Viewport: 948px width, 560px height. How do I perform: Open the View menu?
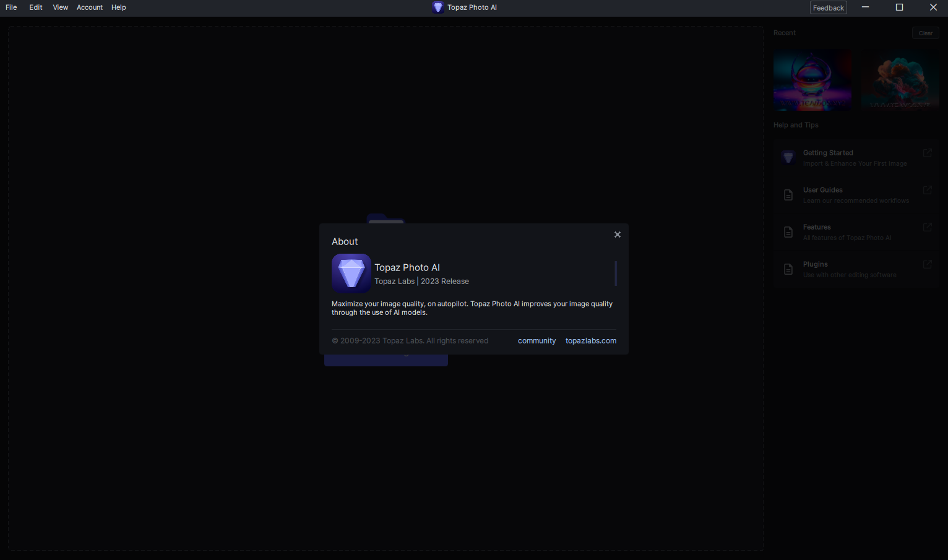[61, 7]
